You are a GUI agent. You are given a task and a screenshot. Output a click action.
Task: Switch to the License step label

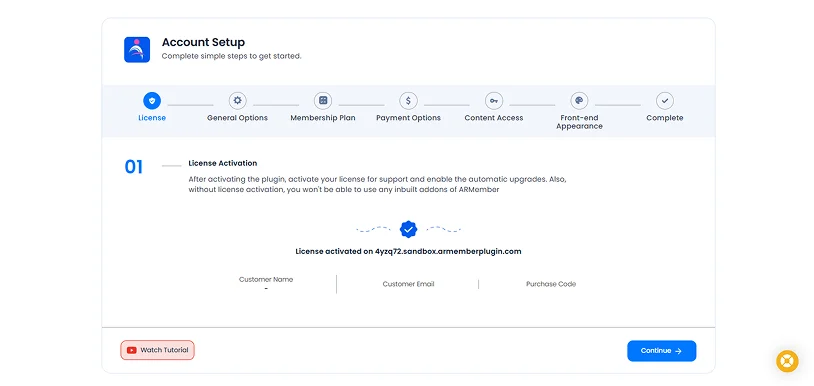(152, 118)
